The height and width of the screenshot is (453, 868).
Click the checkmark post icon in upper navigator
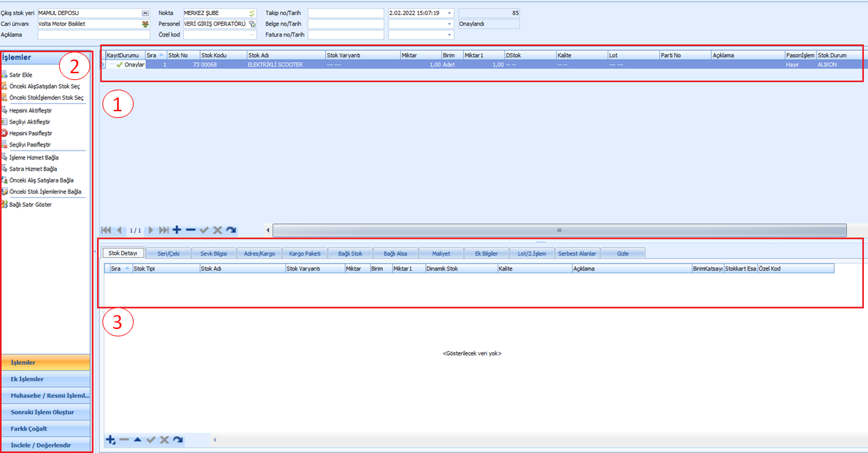coord(204,230)
